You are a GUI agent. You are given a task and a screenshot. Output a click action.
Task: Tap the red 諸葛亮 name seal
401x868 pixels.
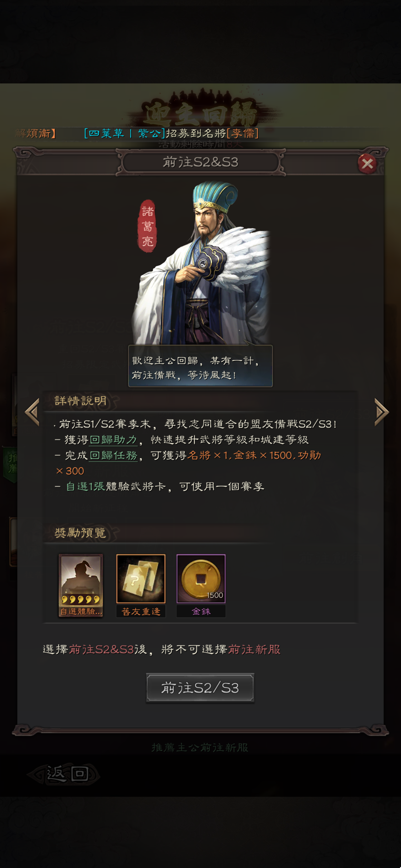pyautogui.click(x=147, y=226)
